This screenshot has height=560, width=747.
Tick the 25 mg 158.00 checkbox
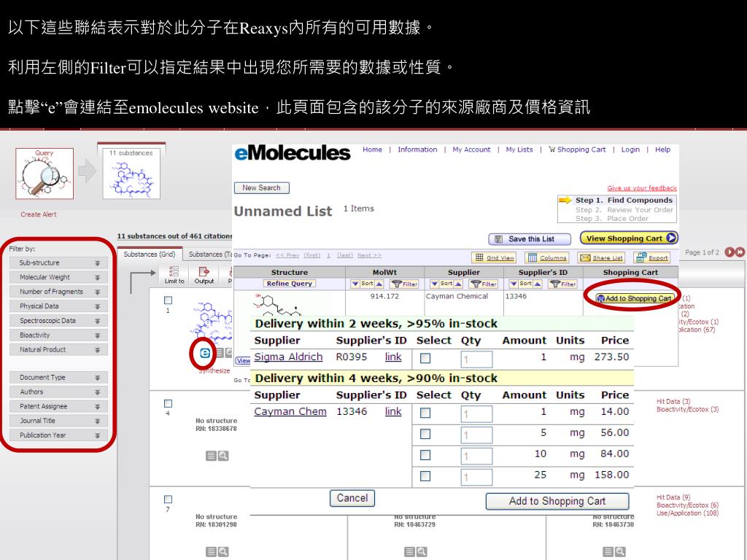tap(425, 475)
